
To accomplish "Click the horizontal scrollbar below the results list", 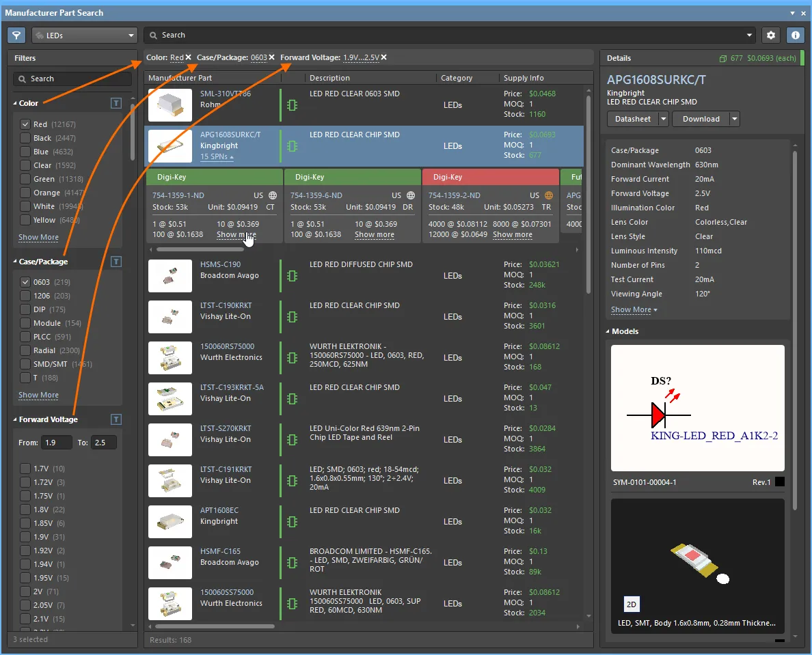I will tap(215, 626).
